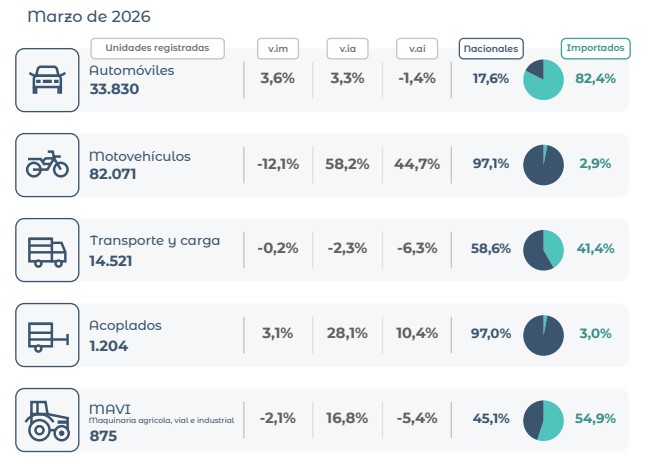
Task: Click the MAVI pie chart
Action: tap(544, 419)
